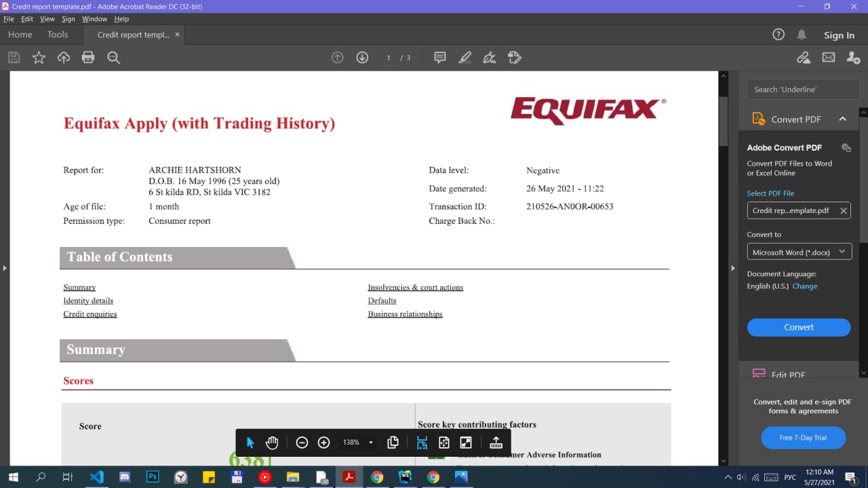Remove the selected Credit rep...emplate.pdf file
Viewport: 868px width, 488px height.
click(844, 211)
